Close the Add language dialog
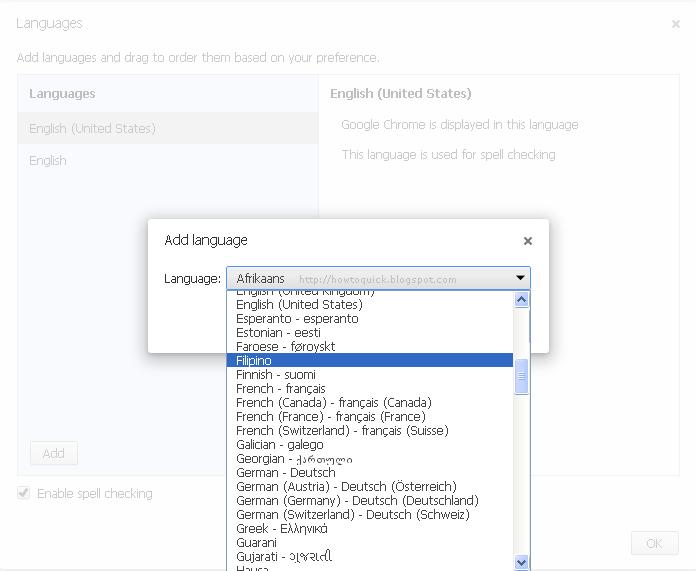Screen dimensions: 696x571 point(528,241)
